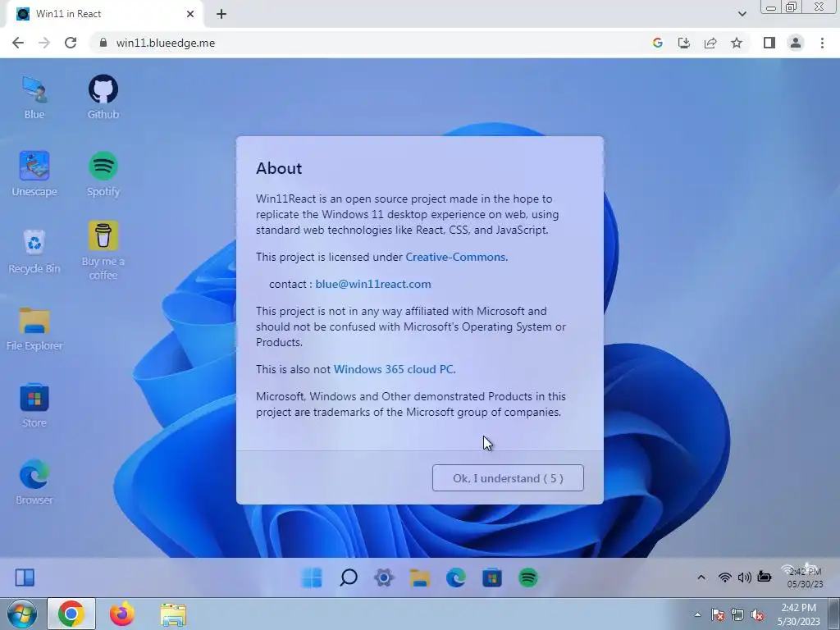
Task: Open Spotify in the Win11 taskbar
Action: click(528, 577)
